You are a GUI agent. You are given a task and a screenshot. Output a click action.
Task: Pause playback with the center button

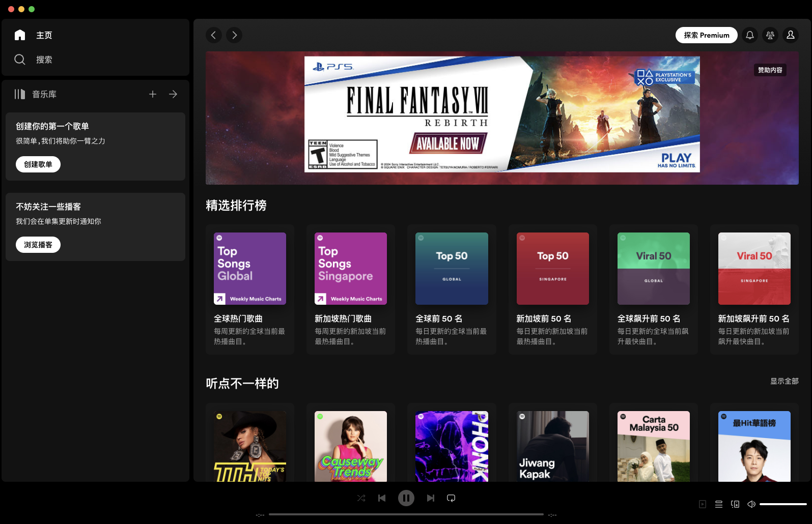point(406,498)
